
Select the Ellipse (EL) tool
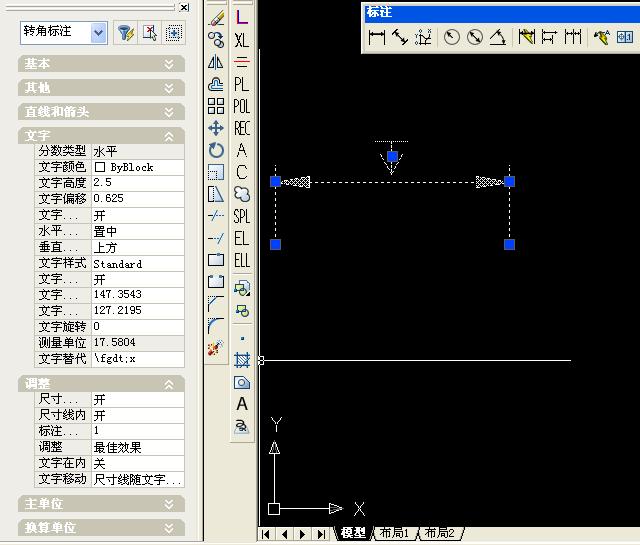[242, 238]
